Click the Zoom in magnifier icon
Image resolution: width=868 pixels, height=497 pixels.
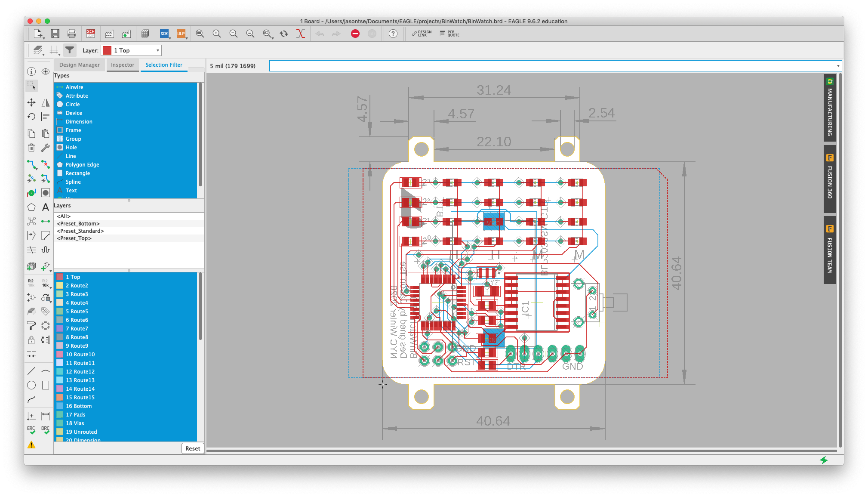(x=217, y=34)
